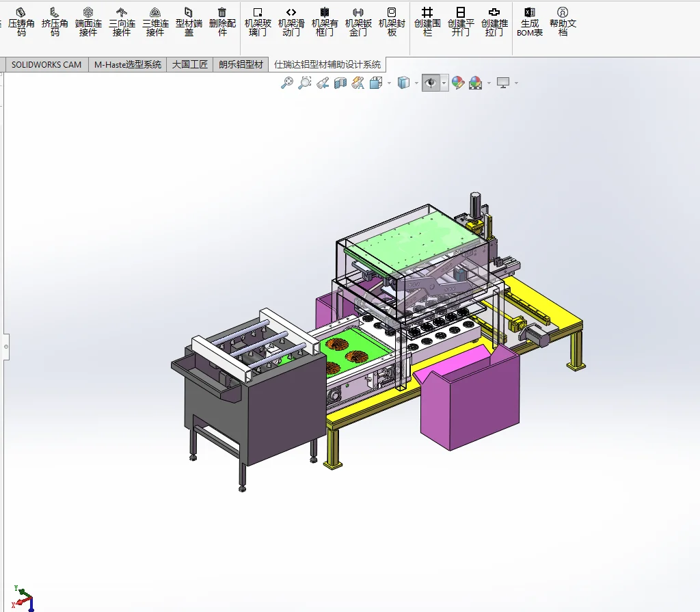This screenshot has width=700, height=612.
Task: Expand the Apply Scene dropdown arrow
Action: (x=489, y=83)
